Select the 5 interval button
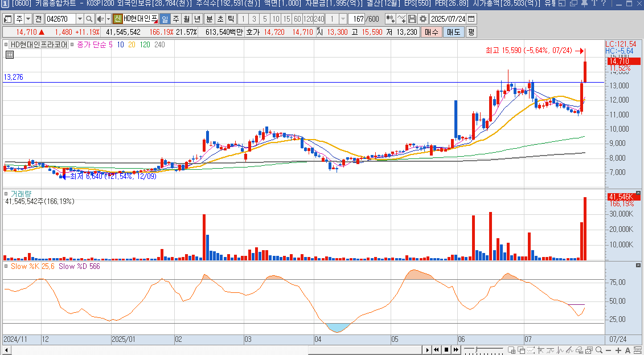Viewport: 644px width, 355px height. coord(265,19)
